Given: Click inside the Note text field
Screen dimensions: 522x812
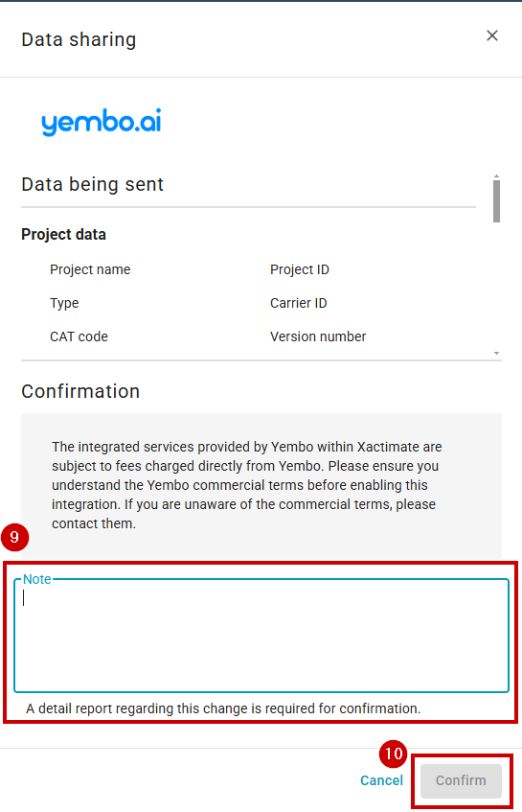Looking at the screenshot, I should click(261, 636).
